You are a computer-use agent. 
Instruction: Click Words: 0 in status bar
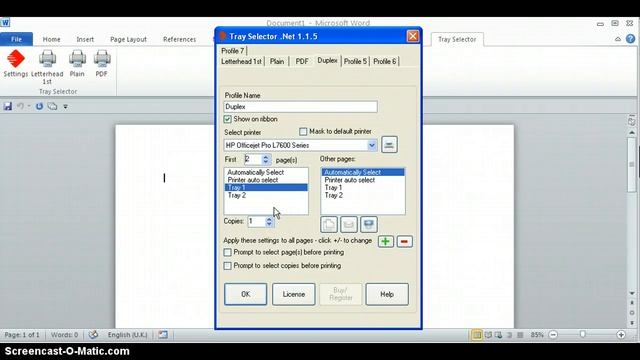click(x=64, y=335)
